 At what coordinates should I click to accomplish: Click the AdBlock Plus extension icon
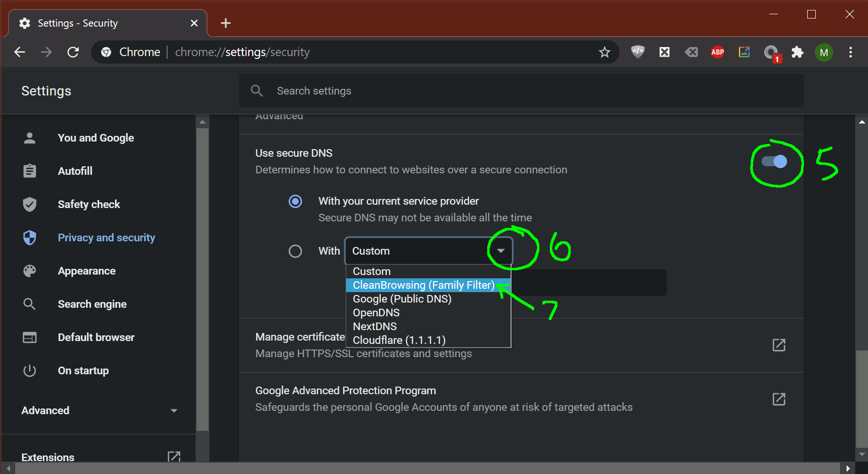click(x=717, y=52)
